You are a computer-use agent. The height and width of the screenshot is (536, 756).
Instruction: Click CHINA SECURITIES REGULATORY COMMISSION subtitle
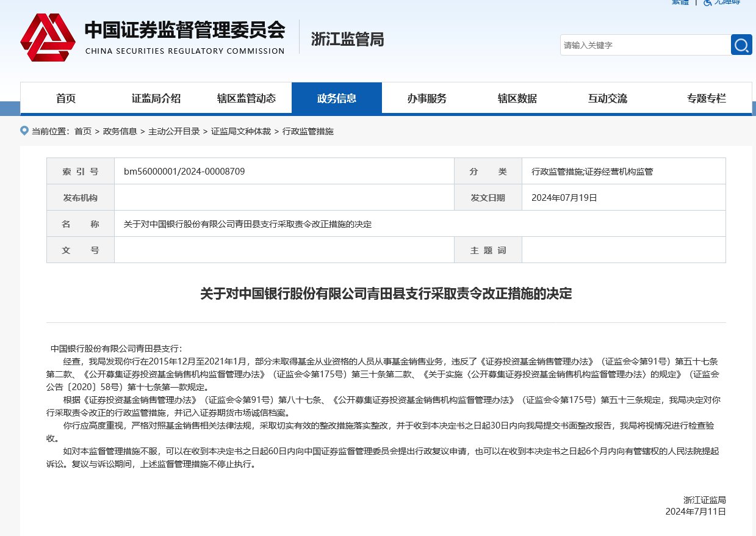[185, 51]
